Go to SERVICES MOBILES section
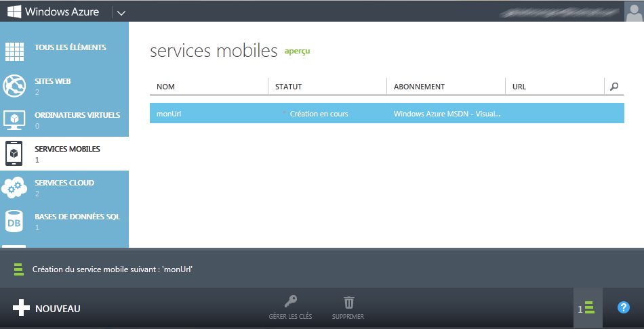Screen dimensions: 644x329 coord(67,149)
